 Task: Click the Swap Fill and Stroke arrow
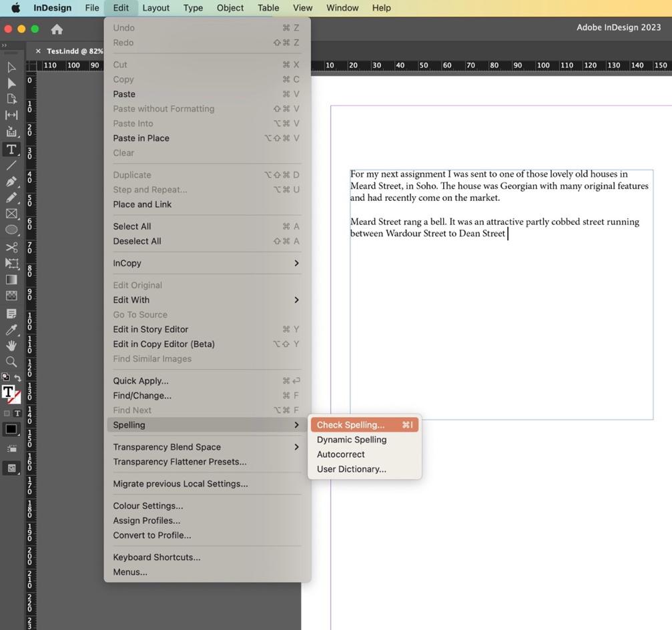(17, 378)
